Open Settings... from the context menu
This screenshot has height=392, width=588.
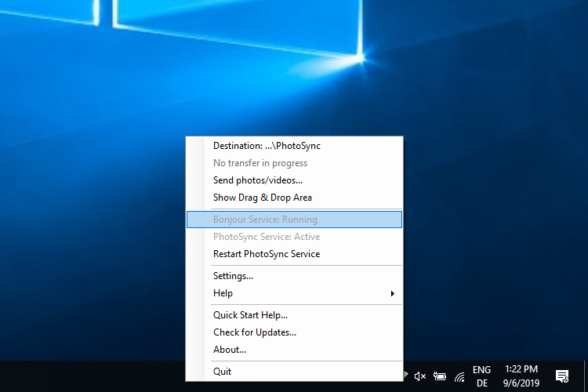point(233,276)
